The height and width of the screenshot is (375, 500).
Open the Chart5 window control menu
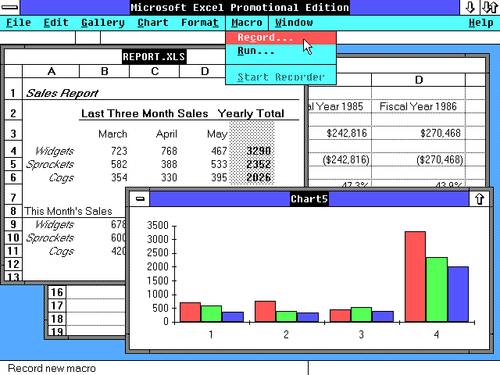[x=140, y=199]
